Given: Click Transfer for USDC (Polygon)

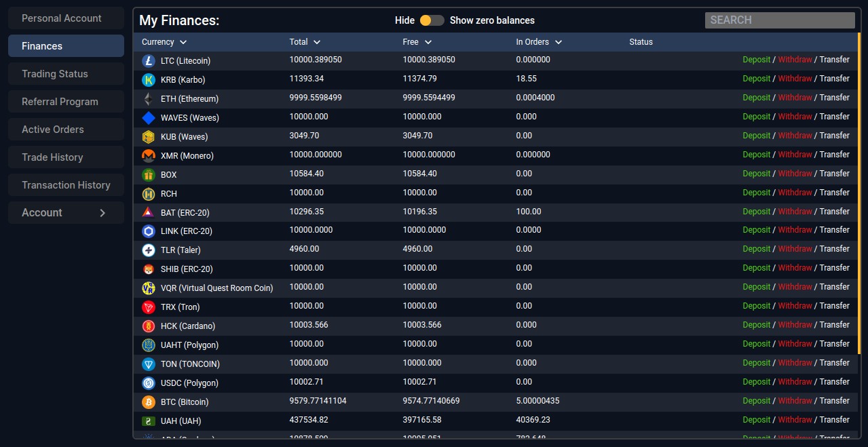Looking at the screenshot, I should (834, 382).
